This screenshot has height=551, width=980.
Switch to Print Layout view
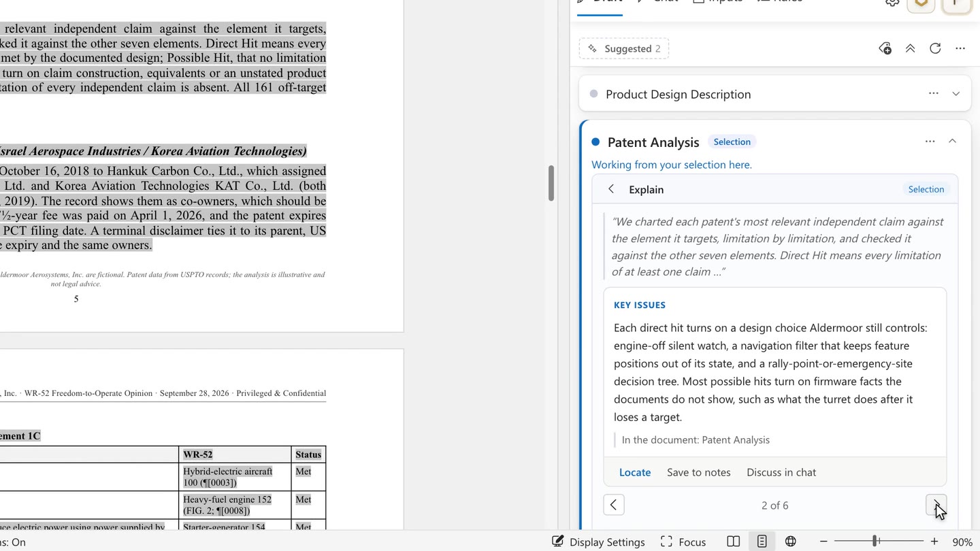(x=762, y=541)
